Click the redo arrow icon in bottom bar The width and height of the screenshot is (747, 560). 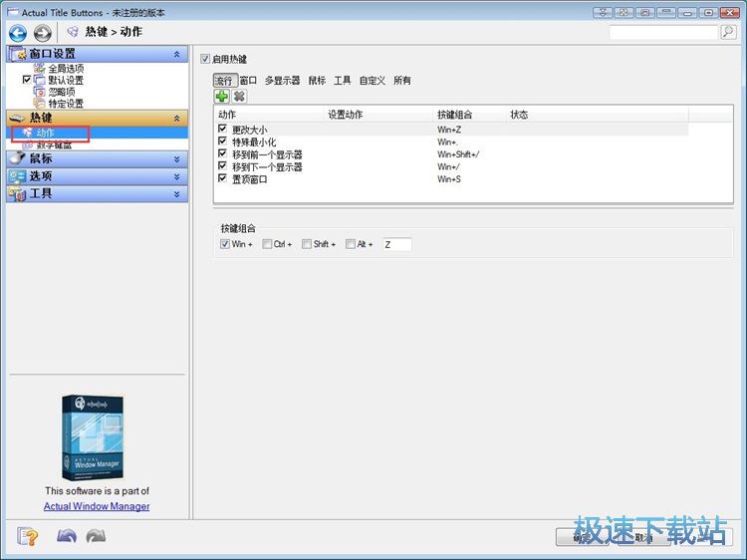coord(96,536)
